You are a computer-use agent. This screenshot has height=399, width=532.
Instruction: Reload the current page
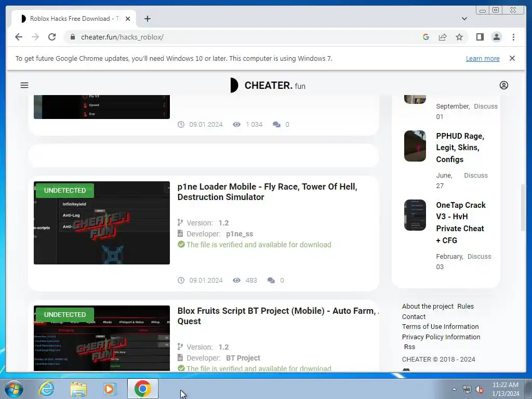click(x=52, y=37)
